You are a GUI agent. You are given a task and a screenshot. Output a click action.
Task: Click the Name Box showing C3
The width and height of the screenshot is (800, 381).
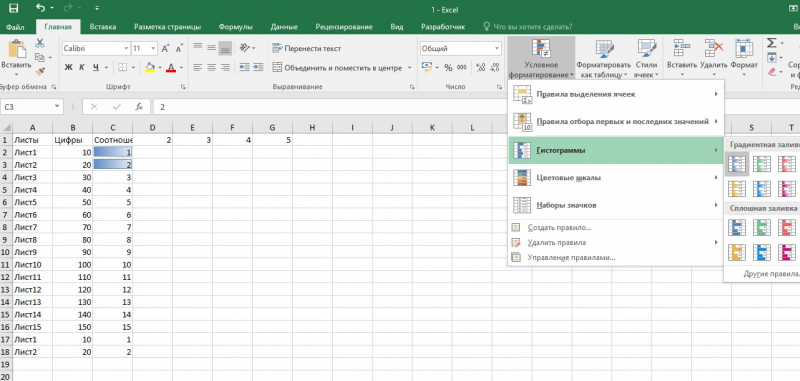(27, 107)
